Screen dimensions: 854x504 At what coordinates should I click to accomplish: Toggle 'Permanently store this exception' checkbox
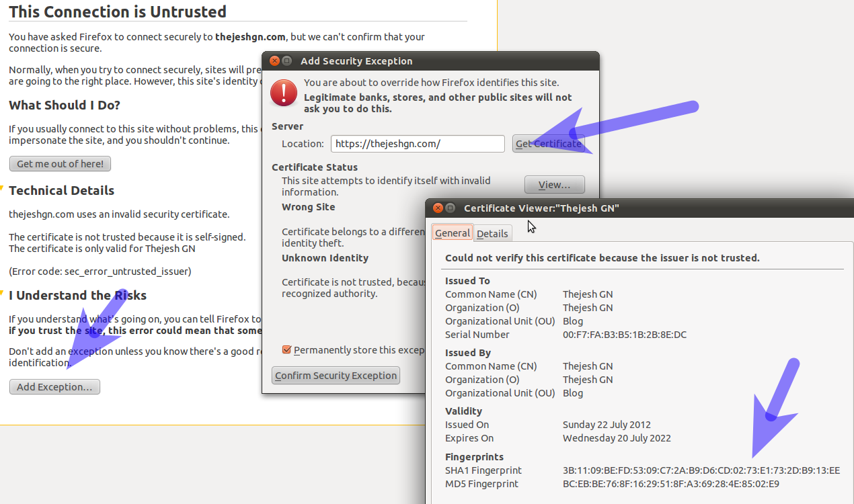pyautogui.click(x=287, y=349)
